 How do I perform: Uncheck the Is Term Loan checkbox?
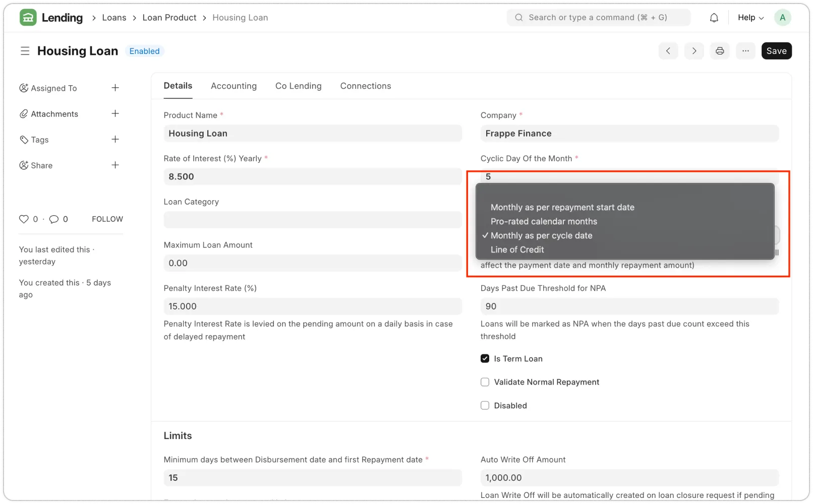coord(485,358)
